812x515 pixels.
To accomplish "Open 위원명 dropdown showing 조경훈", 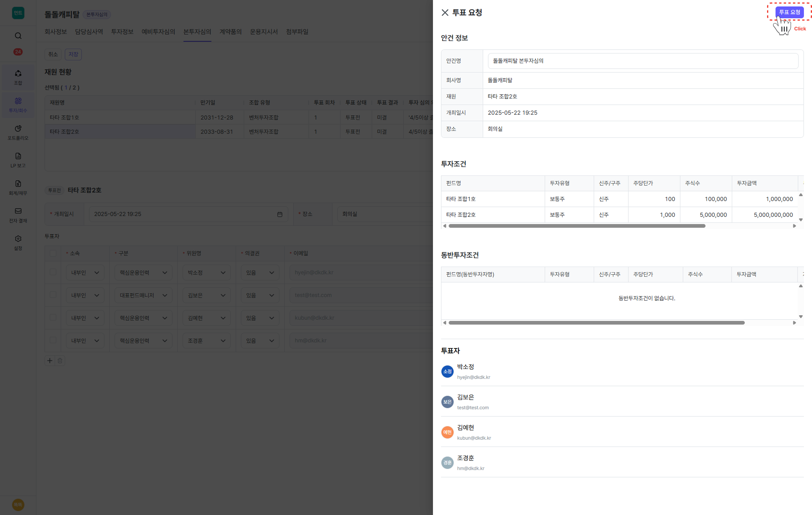I will (x=207, y=341).
